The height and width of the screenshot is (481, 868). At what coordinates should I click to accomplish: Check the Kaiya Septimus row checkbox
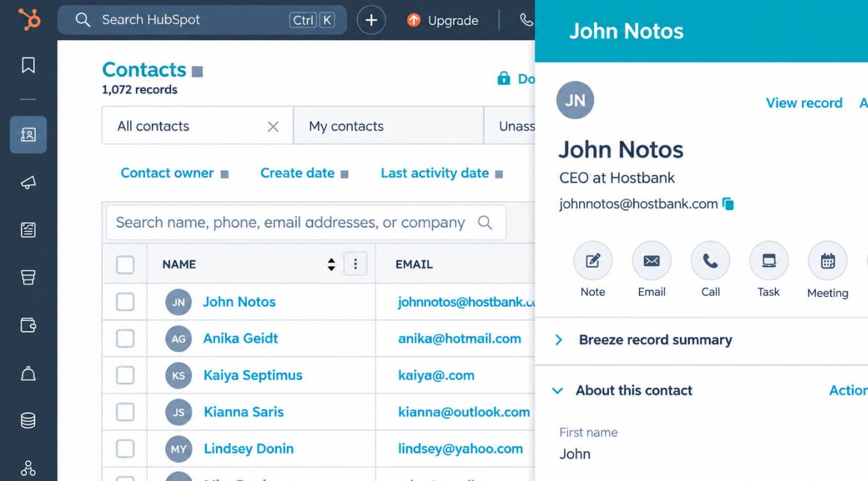(125, 375)
